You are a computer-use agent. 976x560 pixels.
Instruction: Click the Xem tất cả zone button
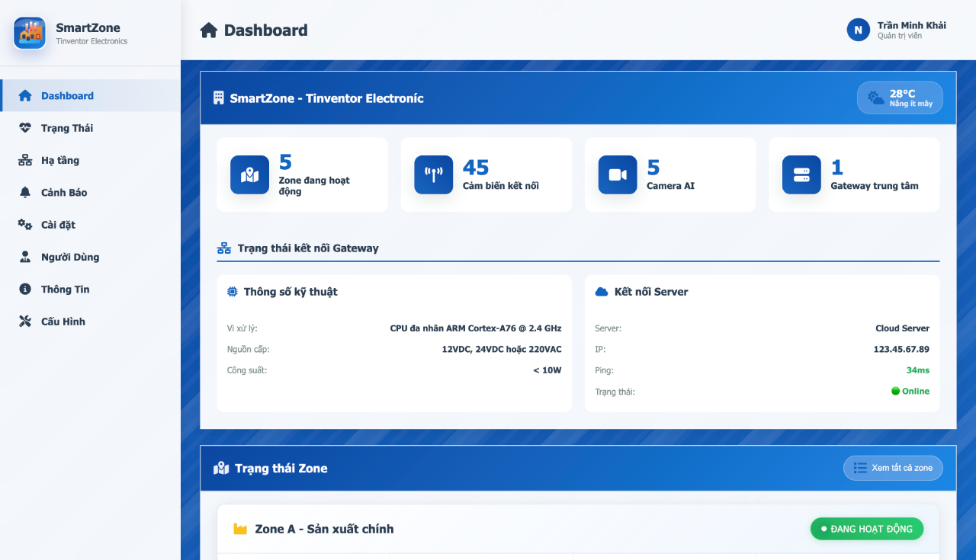pyautogui.click(x=893, y=468)
